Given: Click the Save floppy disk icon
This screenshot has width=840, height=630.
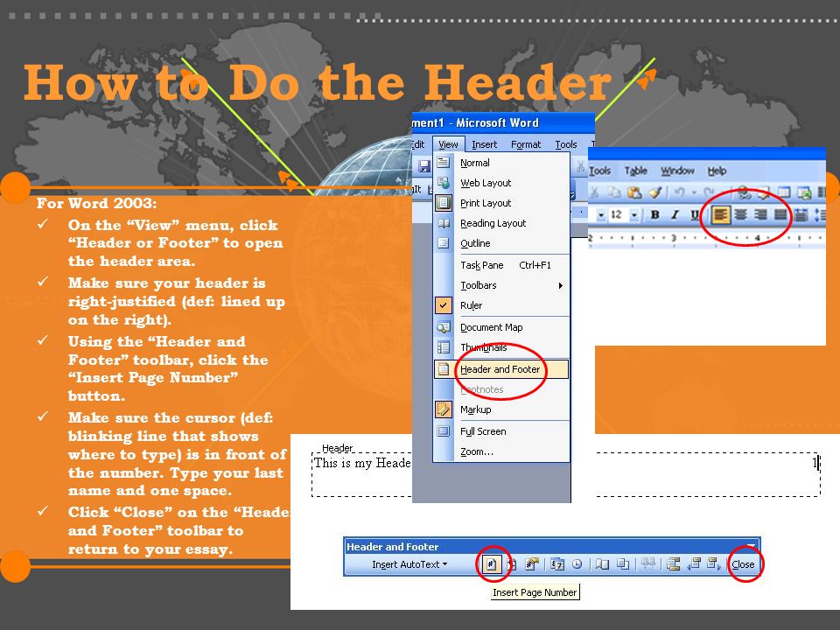Looking at the screenshot, I should (x=425, y=166).
